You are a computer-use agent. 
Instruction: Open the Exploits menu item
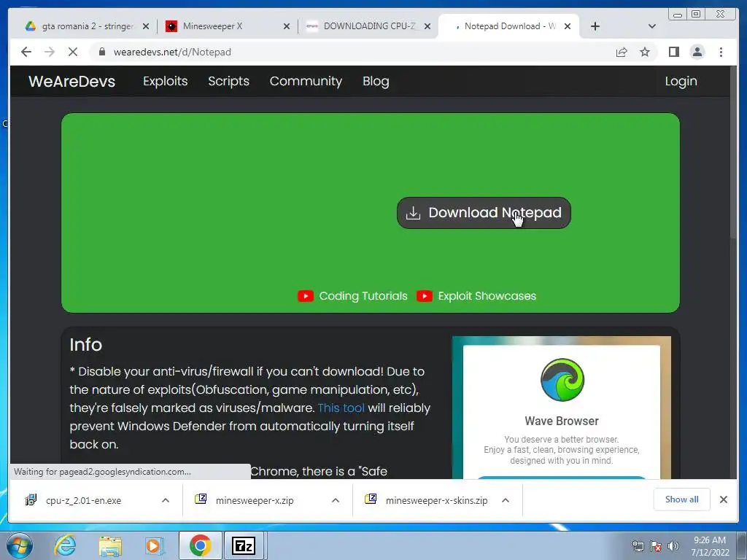click(166, 81)
